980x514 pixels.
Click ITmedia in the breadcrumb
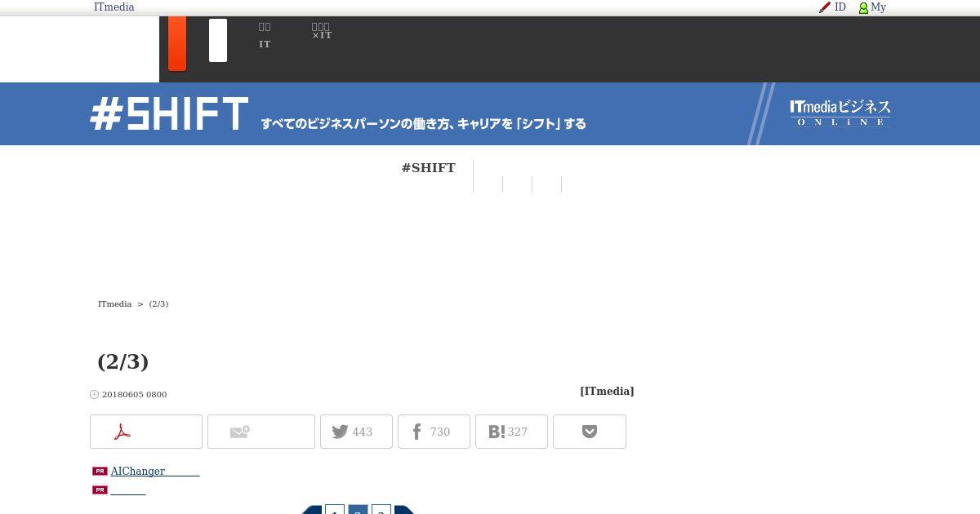click(114, 304)
